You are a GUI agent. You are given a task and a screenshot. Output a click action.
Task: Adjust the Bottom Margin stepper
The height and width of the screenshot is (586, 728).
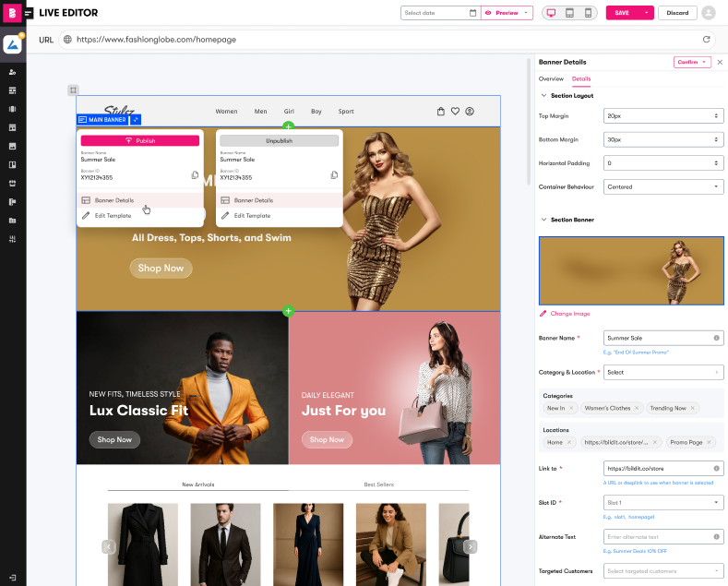716,139
